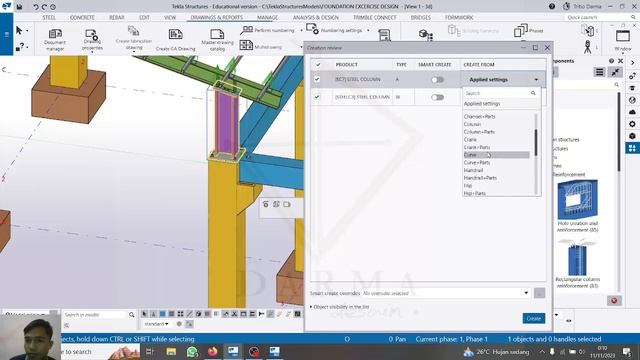
Task: Toggle header select-all checkbox in Creation review
Action: [318, 64]
